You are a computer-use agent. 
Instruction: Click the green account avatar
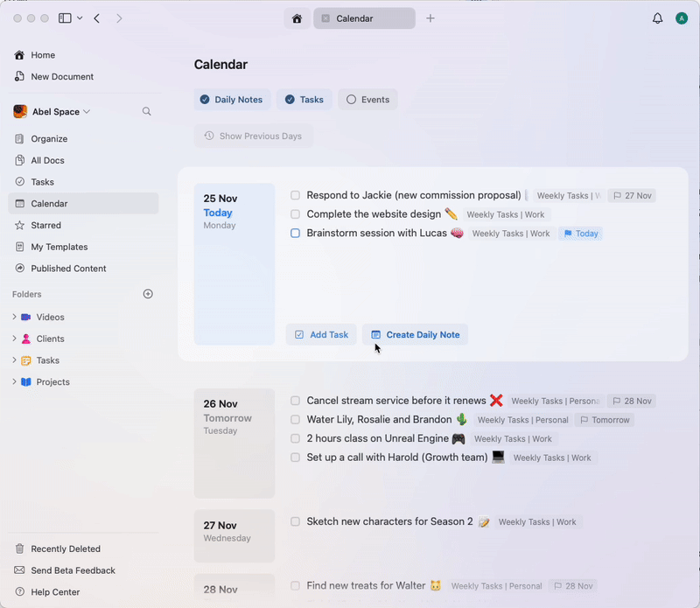[682, 17]
